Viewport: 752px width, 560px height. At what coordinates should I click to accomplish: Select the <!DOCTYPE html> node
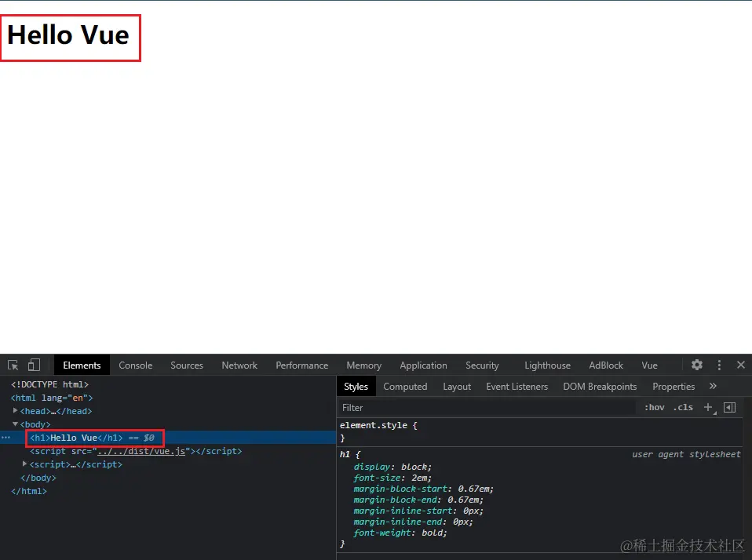point(50,384)
